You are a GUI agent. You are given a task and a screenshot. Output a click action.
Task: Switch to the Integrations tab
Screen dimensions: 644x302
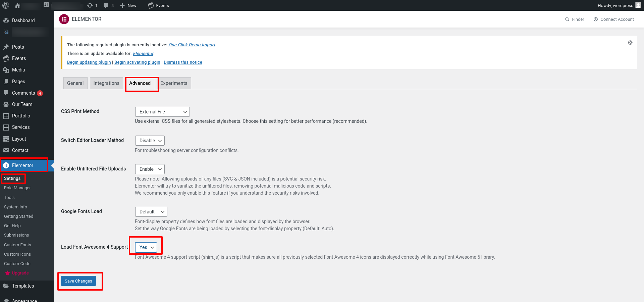(106, 83)
